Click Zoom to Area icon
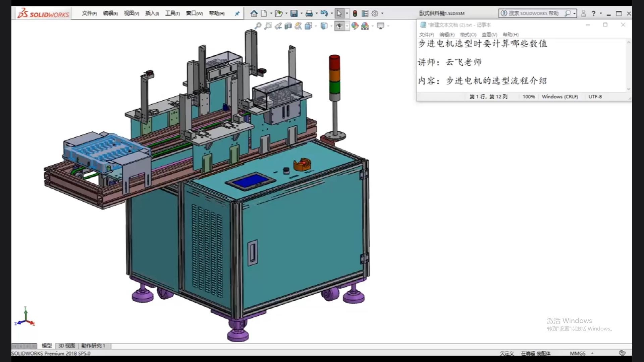Image resolution: width=644 pixels, height=362 pixels. 268,26
